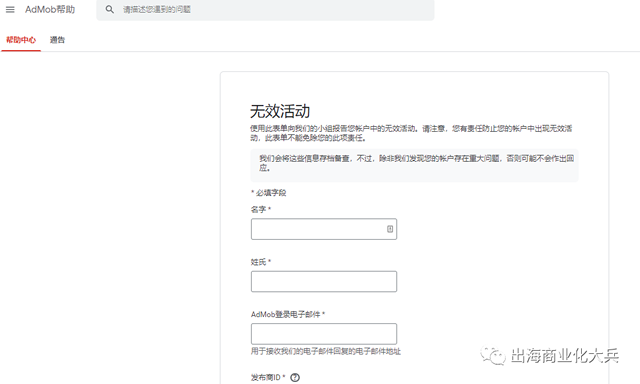Click the AdMob帮助 title link
The height and width of the screenshot is (384, 640).
[50, 9]
